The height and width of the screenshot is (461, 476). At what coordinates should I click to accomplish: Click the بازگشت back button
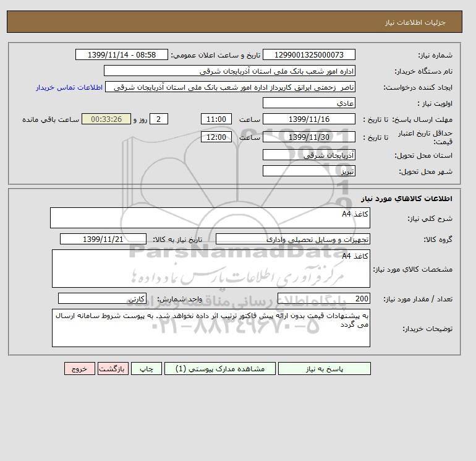[x=113, y=369]
